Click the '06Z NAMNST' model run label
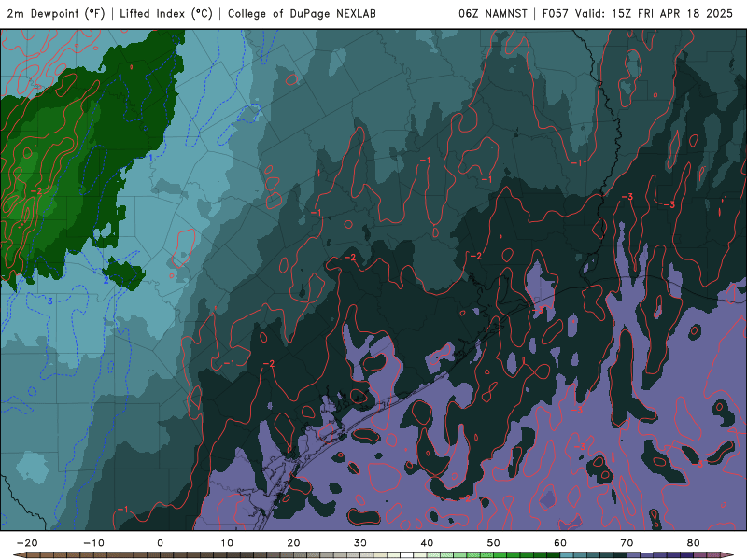Screen dimensions: 747x560 pos(493,13)
